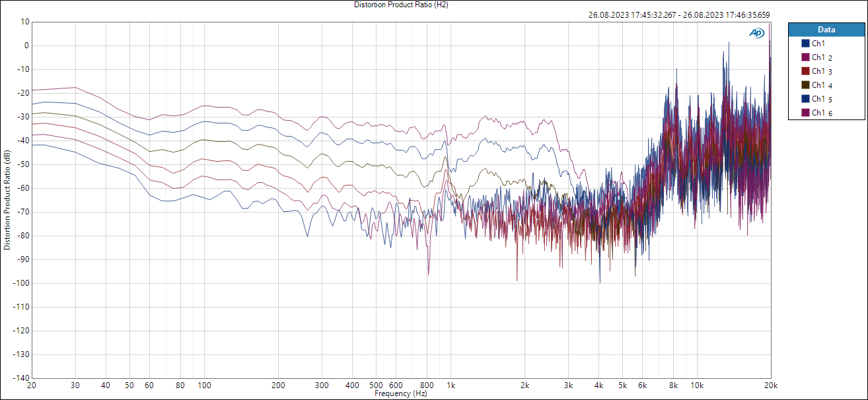The width and height of the screenshot is (868, 400).
Task: Click the AP logo icon on the graph
Action: [x=756, y=32]
